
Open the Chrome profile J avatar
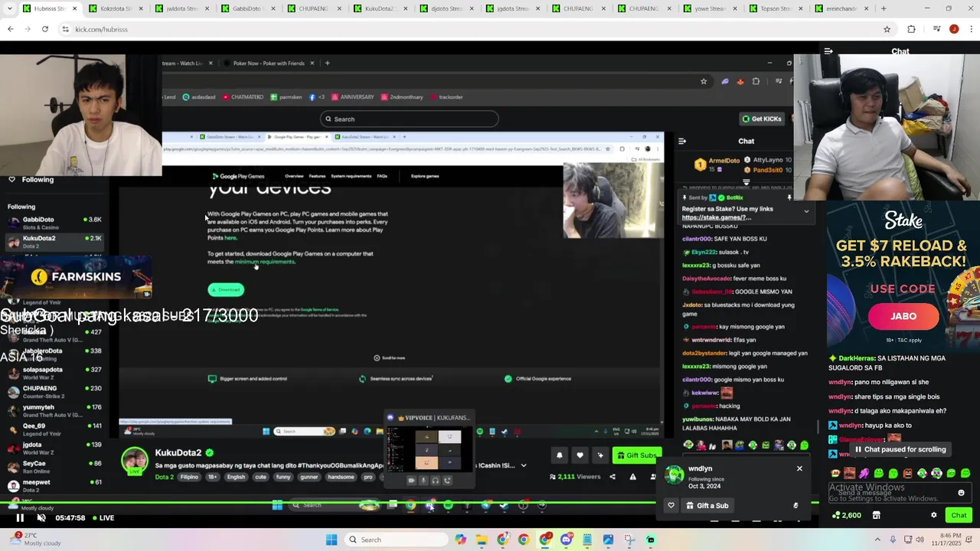(954, 29)
